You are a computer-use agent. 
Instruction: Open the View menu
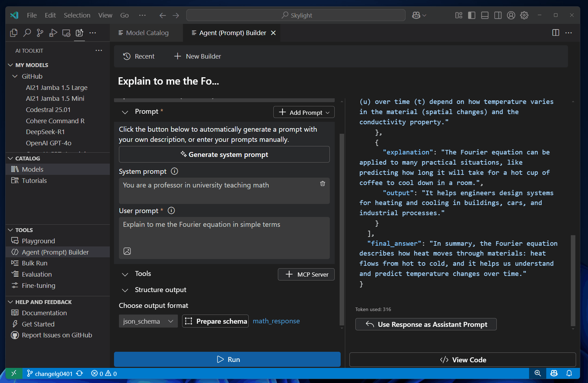(x=105, y=15)
